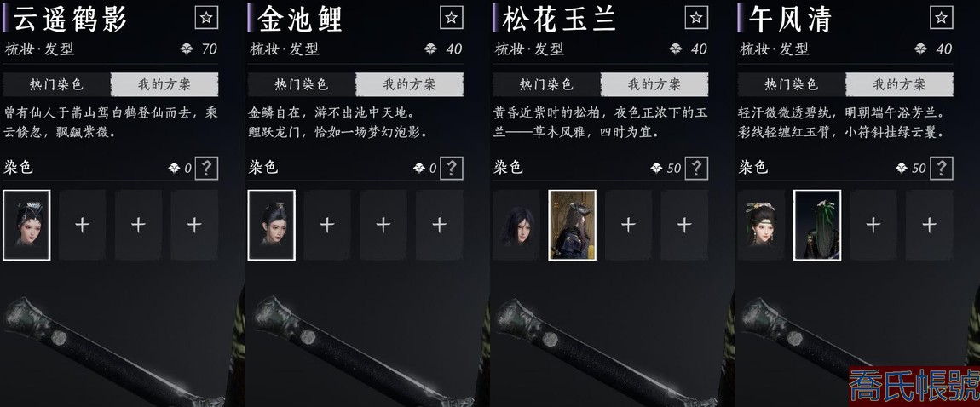
Task: Click the first plus slot in 午风清 dye row
Action: (x=873, y=226)
